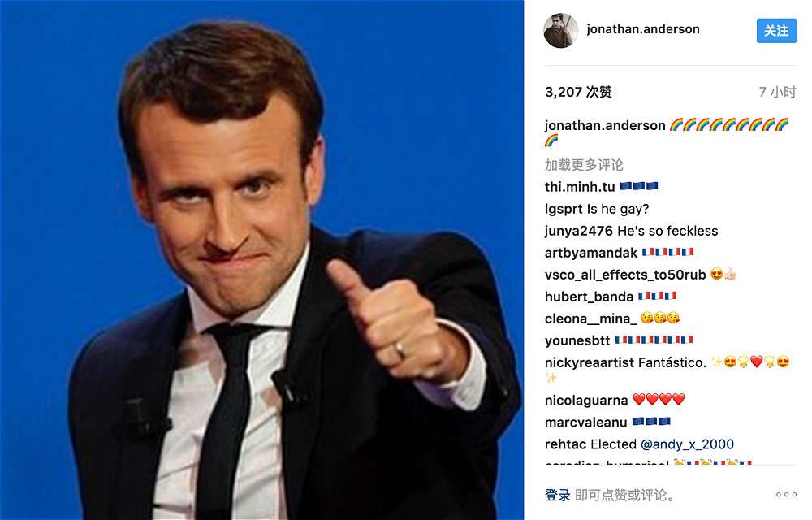Open vsco_all_effects_to50rub commenter profile
Image resolution: width=812 pixels, height=520 pixels.
(x=625, y=275)
